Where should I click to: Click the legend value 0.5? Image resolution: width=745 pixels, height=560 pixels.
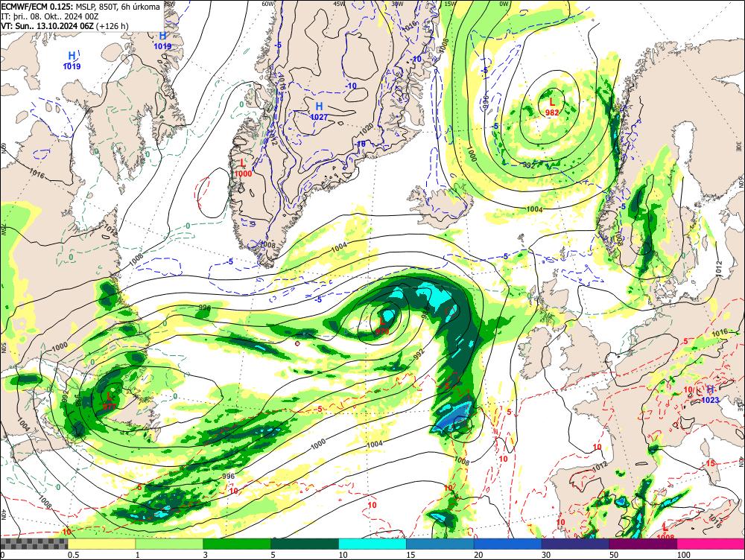tap(73, 555)
